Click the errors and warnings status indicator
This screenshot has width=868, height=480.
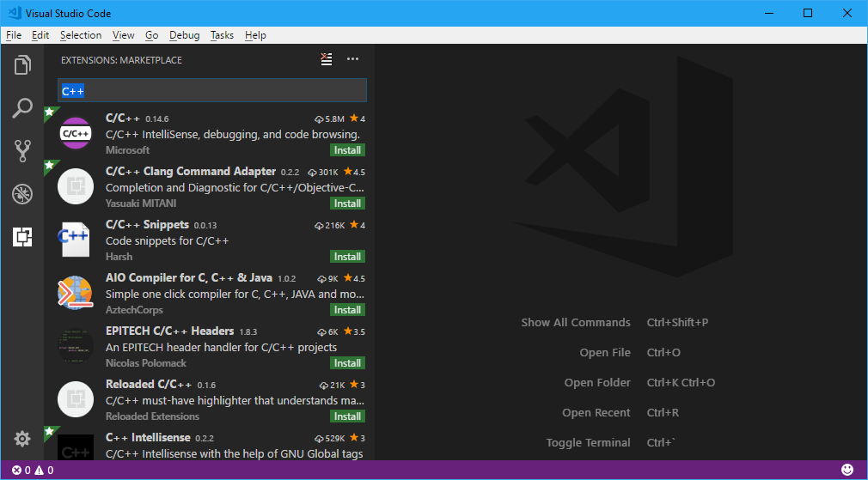point(33,471)
